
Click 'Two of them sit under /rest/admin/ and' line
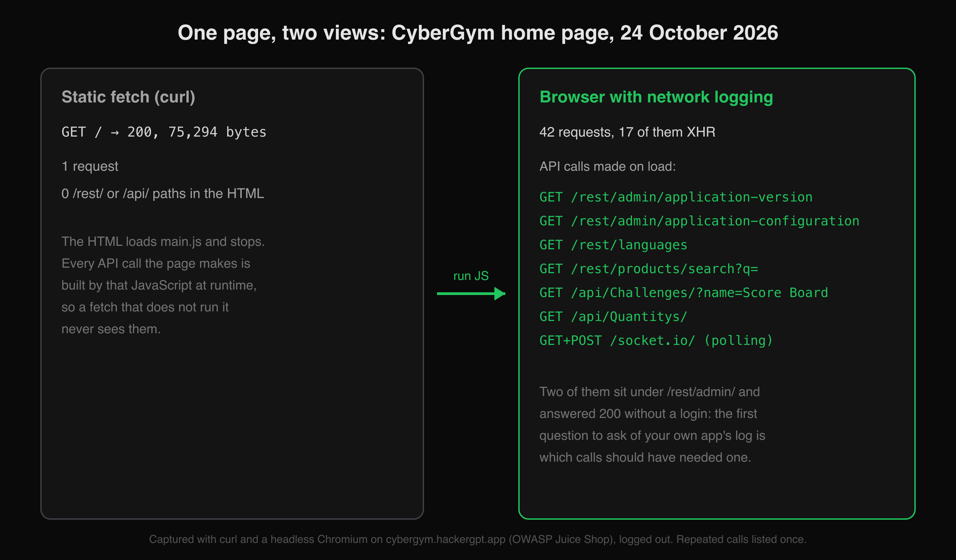pyautogui.click(x=649, y=392)
